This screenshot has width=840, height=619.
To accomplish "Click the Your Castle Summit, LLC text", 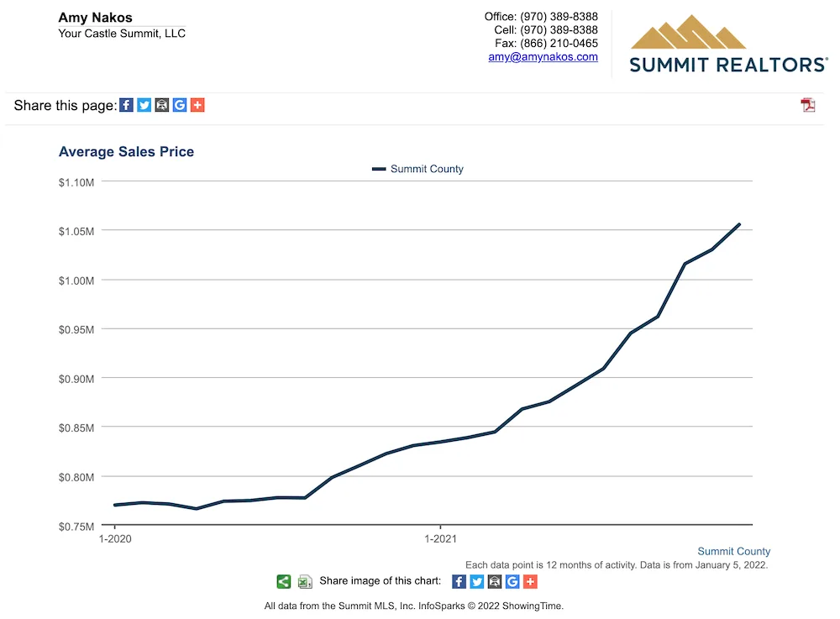I will (122, 34).
